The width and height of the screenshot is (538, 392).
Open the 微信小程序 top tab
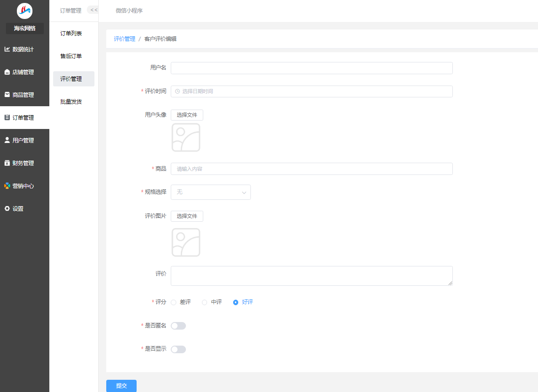coord(129,11)
